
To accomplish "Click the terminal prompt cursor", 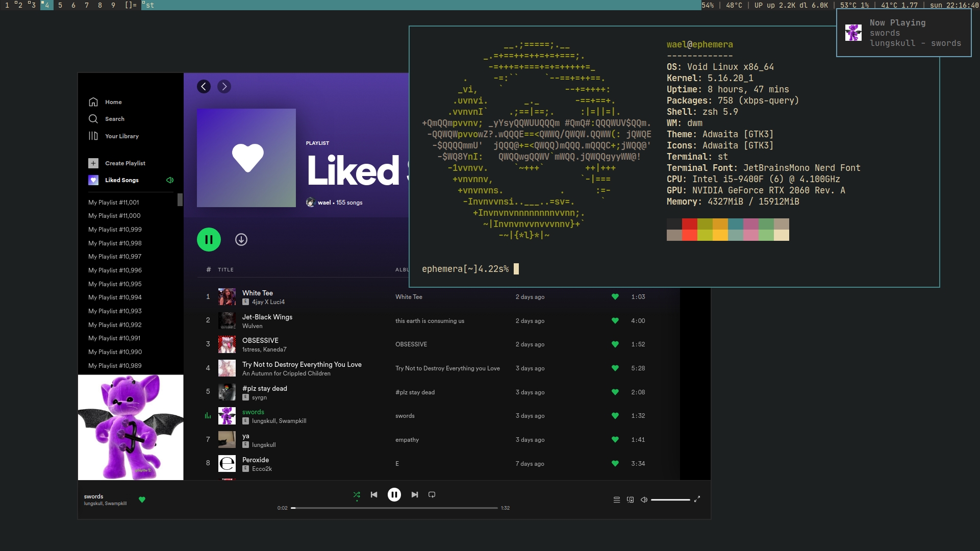I will pos(516,269).
